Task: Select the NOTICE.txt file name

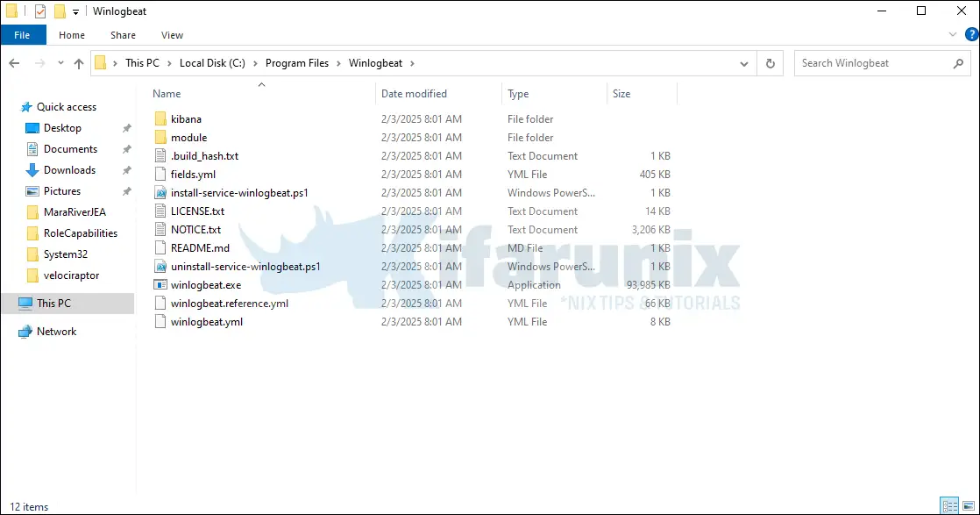Action: [x=195, y=230]
